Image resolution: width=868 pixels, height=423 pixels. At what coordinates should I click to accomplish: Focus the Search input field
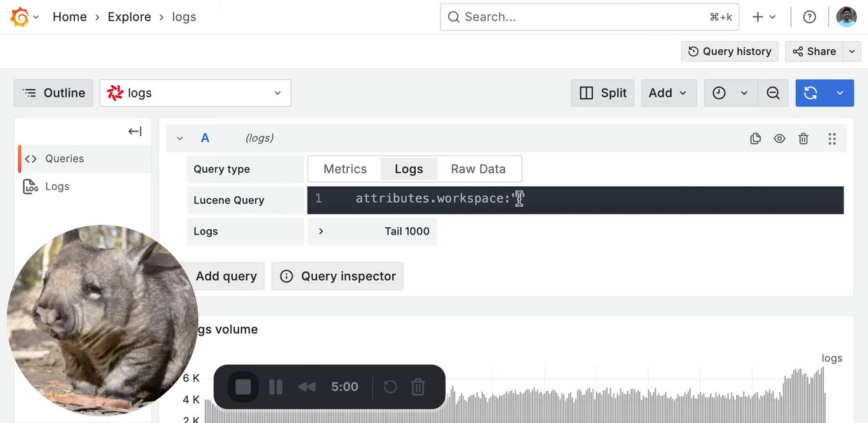(589, 17)
